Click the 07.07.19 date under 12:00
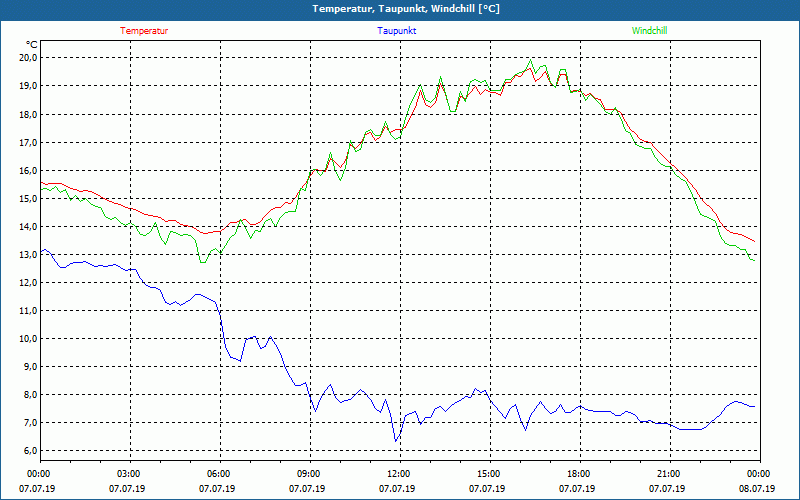 pyautogui.click(x=397, y=488)
